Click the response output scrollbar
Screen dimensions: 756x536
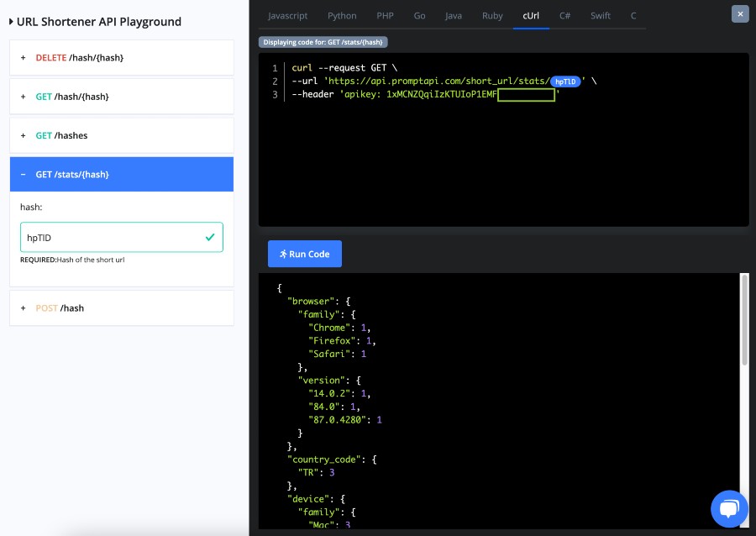pyautogui.click(x=745, y=321)
